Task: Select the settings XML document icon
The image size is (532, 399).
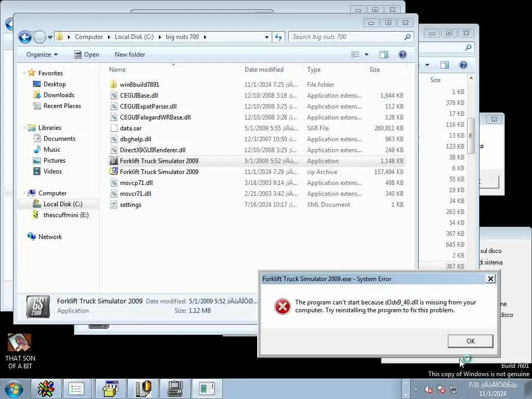Action: (x=114, y=205)
